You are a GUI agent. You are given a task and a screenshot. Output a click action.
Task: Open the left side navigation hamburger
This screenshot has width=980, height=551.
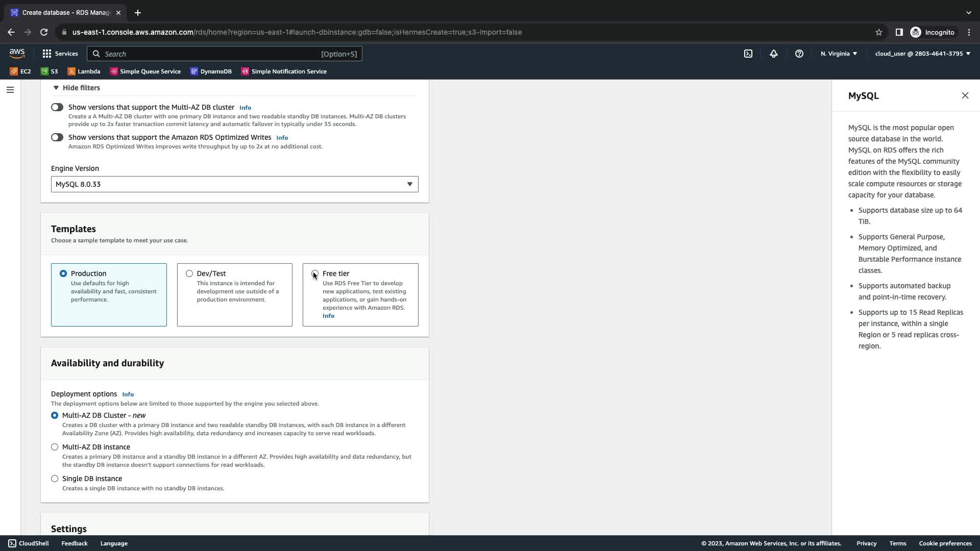pyautogui.click(x=10, y=90)
